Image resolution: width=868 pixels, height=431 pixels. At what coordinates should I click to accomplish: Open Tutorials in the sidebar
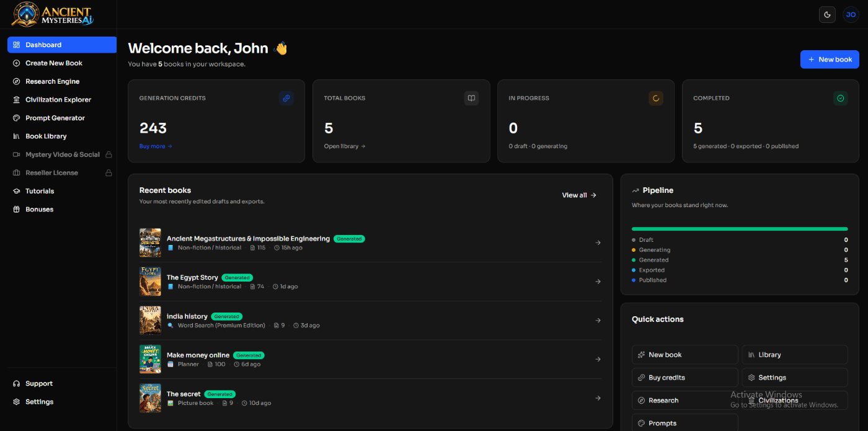tap(62, 191)
